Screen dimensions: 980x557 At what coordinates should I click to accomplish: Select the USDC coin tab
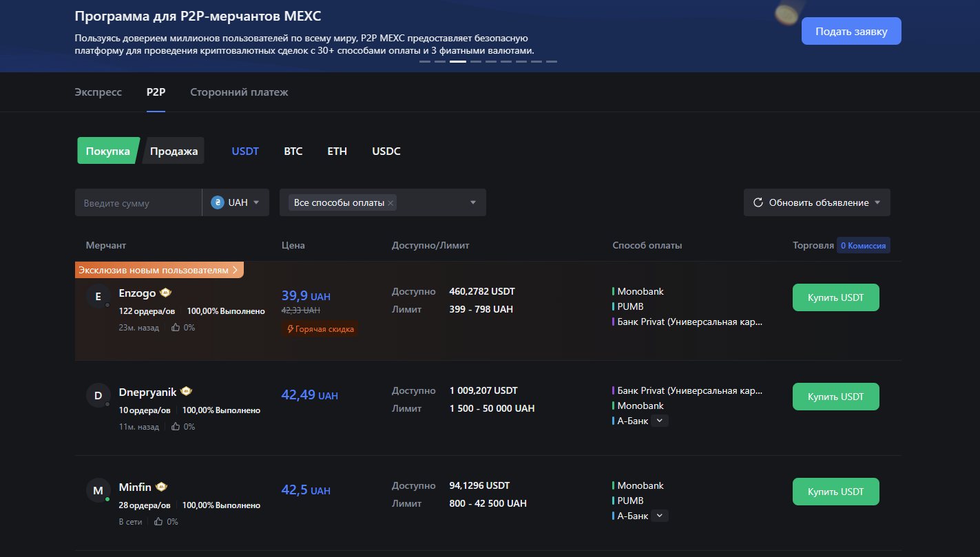(386, 151)
